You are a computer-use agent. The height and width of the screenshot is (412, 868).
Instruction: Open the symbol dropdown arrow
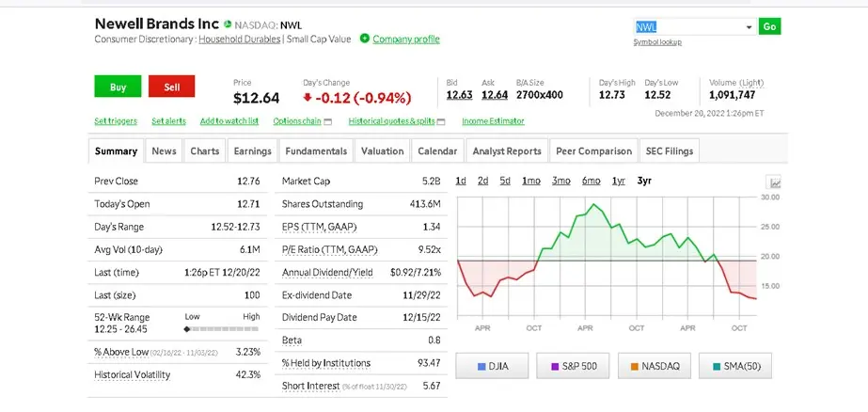coord(749,27)
